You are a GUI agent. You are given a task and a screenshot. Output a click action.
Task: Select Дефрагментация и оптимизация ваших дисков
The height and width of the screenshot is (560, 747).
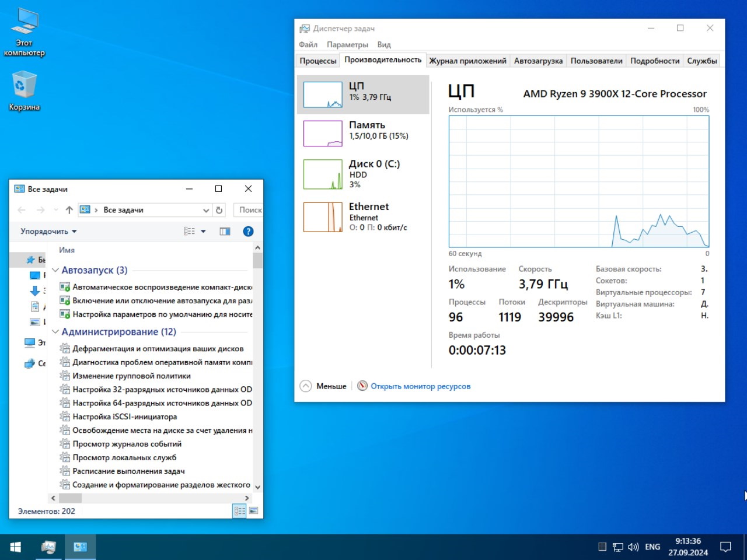(x=152, y=349)
